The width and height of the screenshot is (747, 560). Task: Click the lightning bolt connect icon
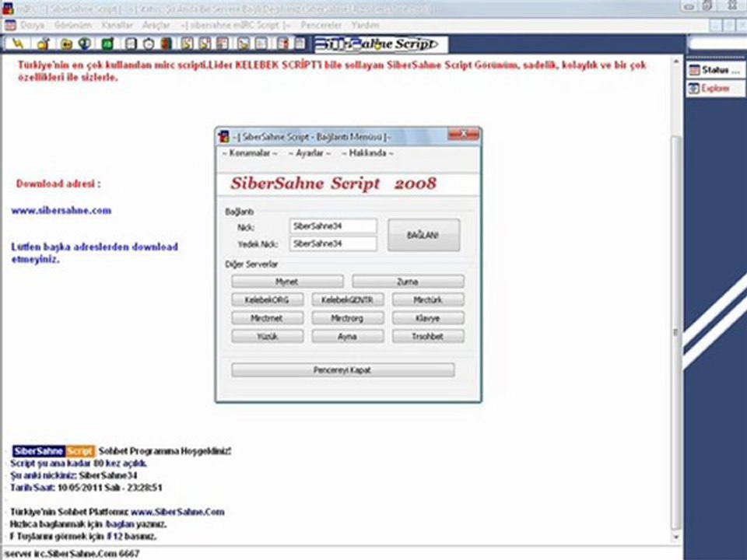(18, 44)
